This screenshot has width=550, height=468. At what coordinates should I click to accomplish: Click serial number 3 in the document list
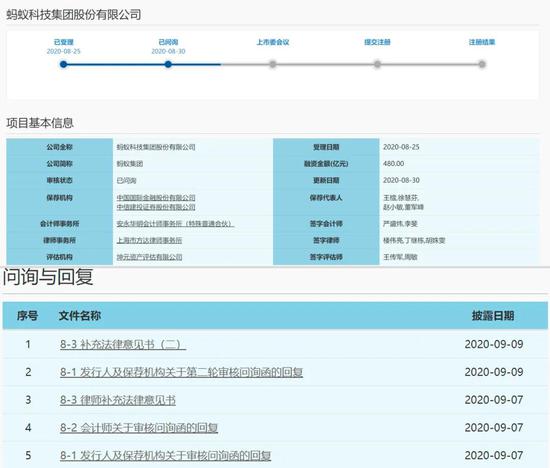pos(28,400)
